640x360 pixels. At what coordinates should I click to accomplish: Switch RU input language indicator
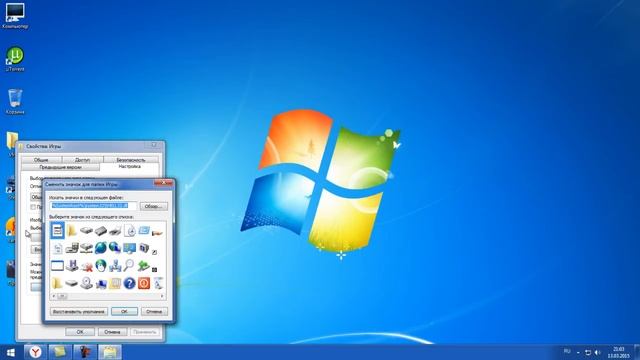(567, 351)
